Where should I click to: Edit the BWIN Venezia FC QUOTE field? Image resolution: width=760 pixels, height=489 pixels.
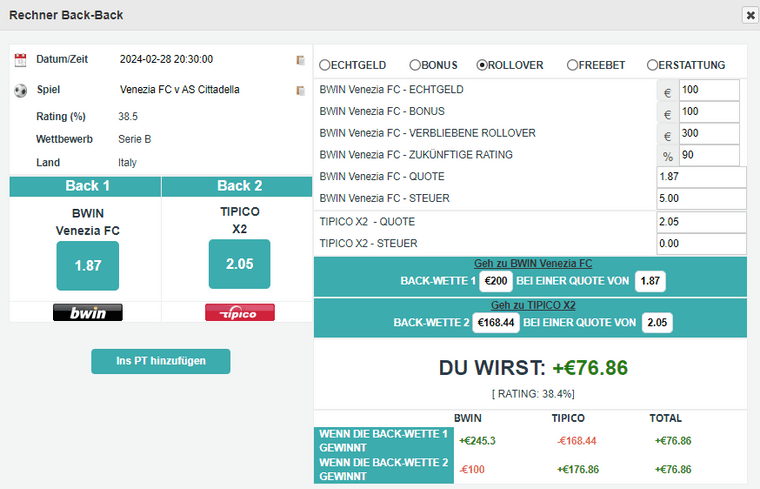point(701,177)
